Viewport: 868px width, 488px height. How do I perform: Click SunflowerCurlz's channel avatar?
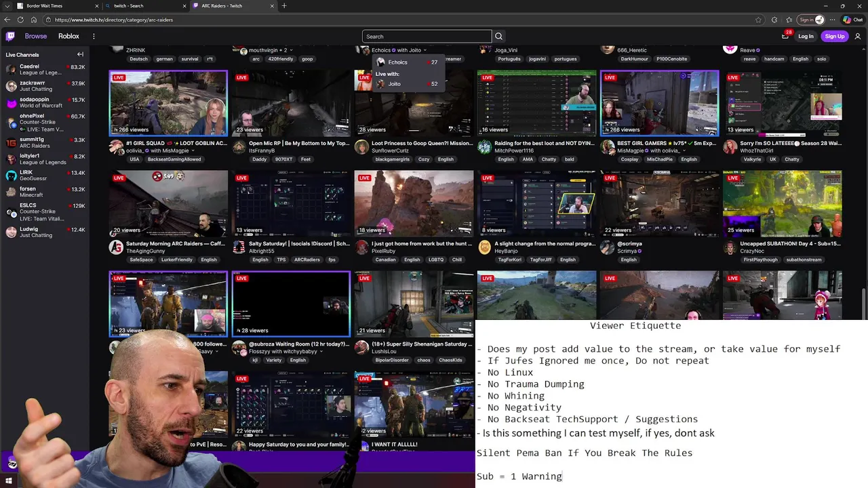tap(361, 147)
